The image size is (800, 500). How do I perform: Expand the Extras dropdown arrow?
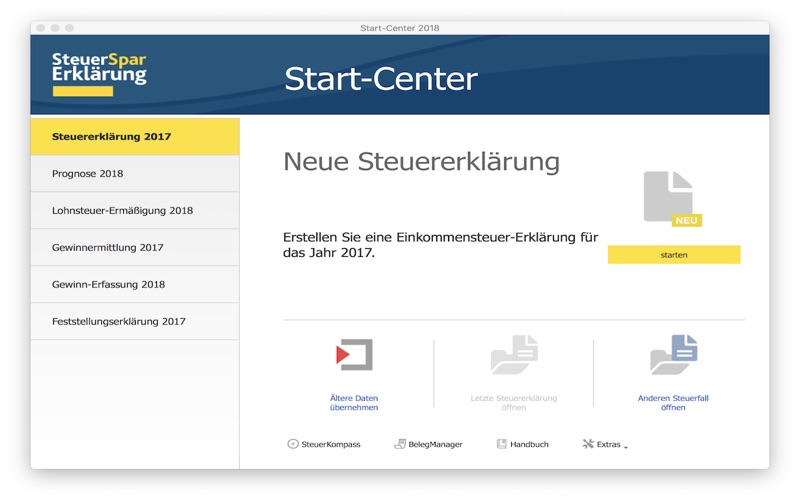[626, 447]
